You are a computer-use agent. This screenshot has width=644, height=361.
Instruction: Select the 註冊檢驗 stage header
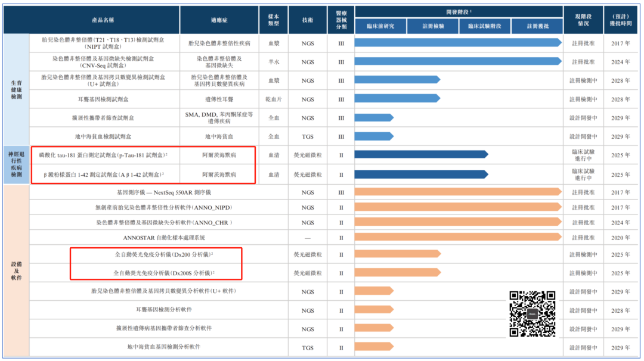pyautogui.click(x=433, y=26)
